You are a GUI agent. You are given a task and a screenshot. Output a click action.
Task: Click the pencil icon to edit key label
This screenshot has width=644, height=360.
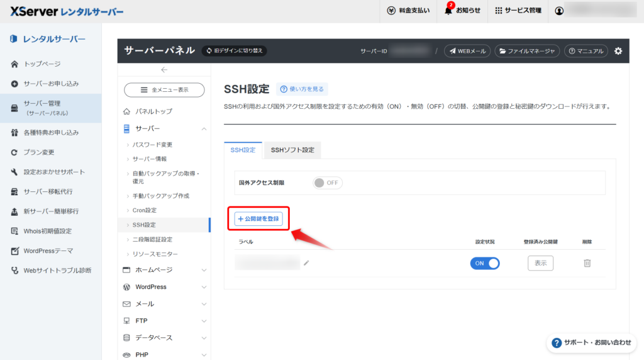click(x=306, y=263)
